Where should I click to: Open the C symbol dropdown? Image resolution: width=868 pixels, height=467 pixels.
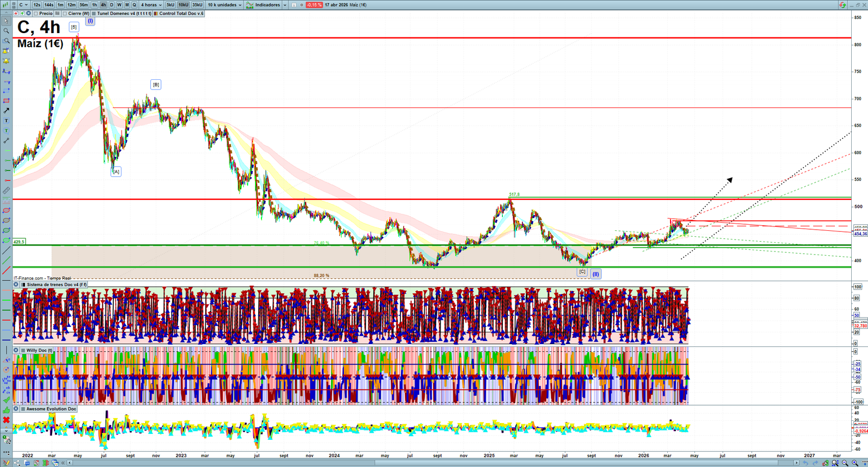23,5
